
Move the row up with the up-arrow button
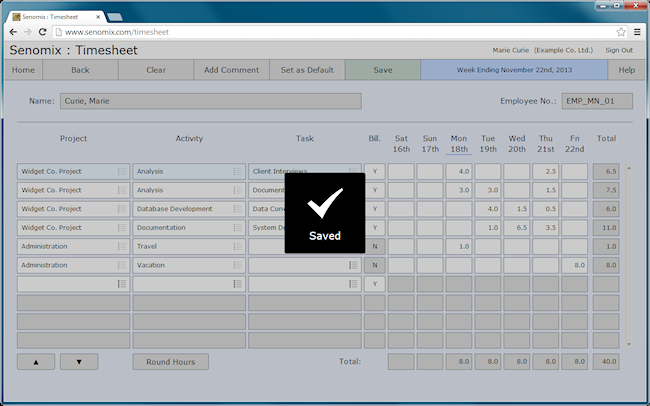(36, 362)
